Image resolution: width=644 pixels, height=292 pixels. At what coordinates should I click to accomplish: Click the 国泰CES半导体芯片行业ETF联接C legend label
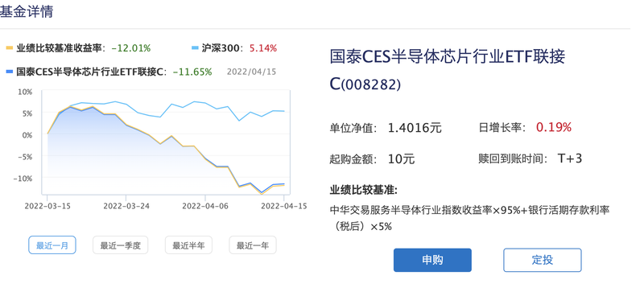coord(90,72)
